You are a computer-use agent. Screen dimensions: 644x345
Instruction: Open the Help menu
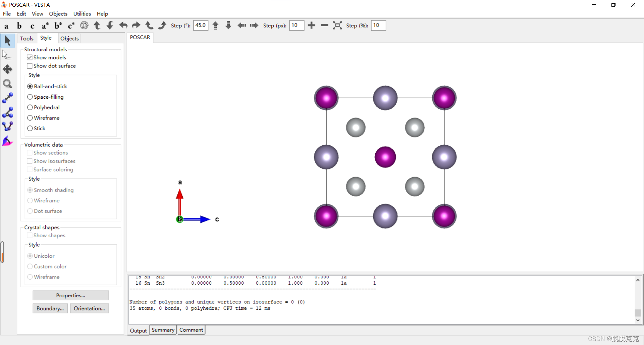tap(102, 14)
